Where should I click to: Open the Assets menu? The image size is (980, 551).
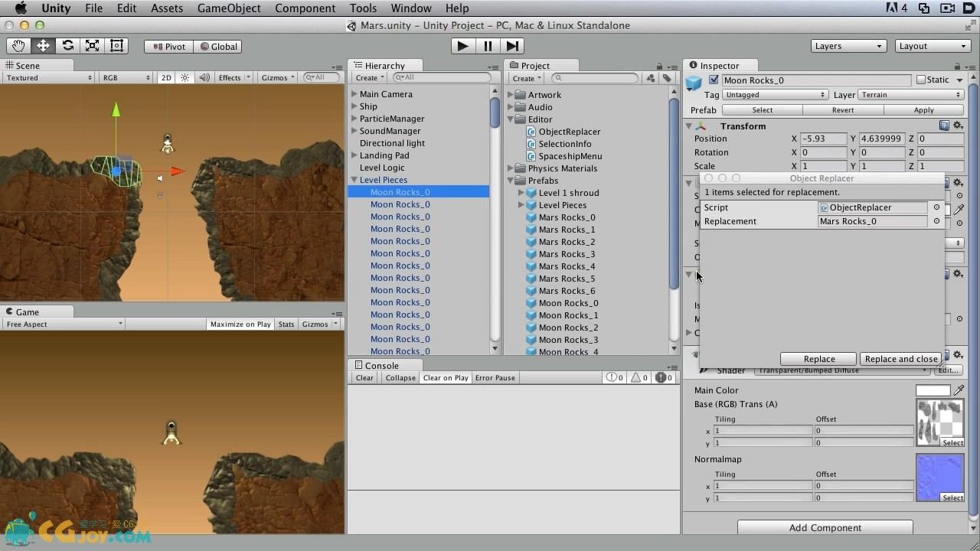tap(166, 8)
